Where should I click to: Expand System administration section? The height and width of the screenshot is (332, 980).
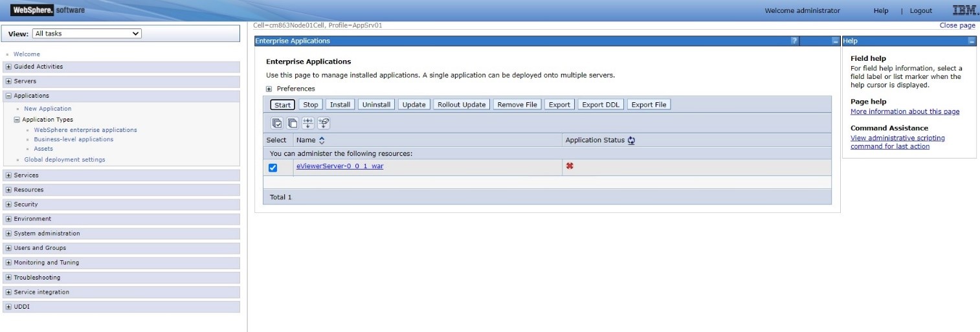8,234
